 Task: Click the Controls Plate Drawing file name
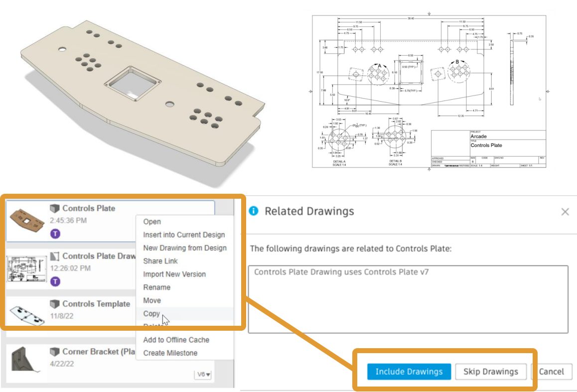click(99, 256)
